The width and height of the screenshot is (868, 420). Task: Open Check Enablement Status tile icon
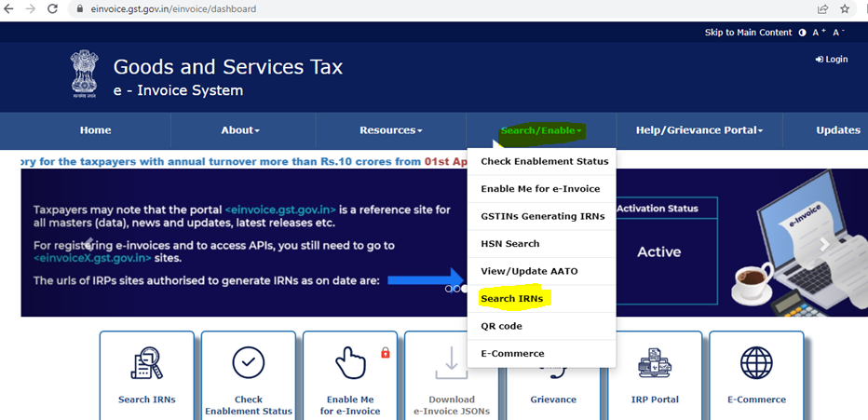(248, 363)
